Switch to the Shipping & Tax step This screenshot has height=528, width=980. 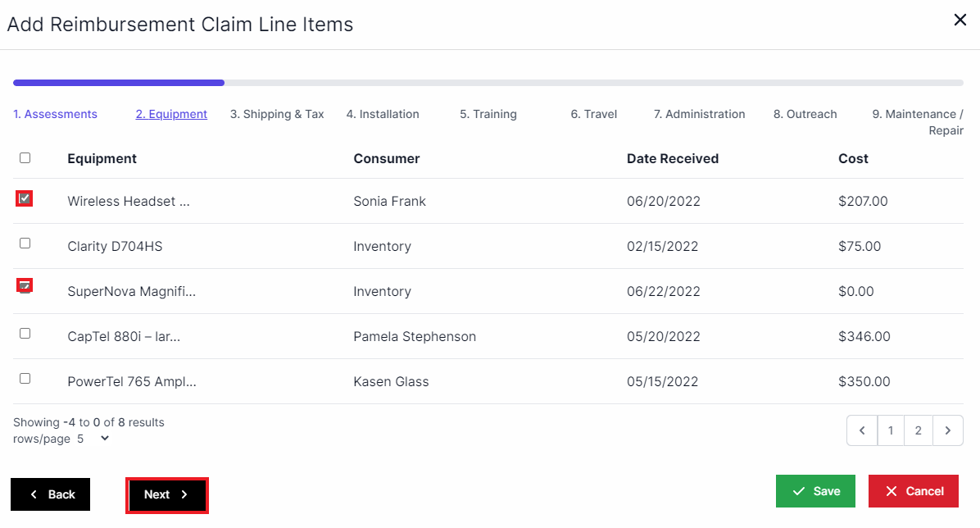(277, 114)
